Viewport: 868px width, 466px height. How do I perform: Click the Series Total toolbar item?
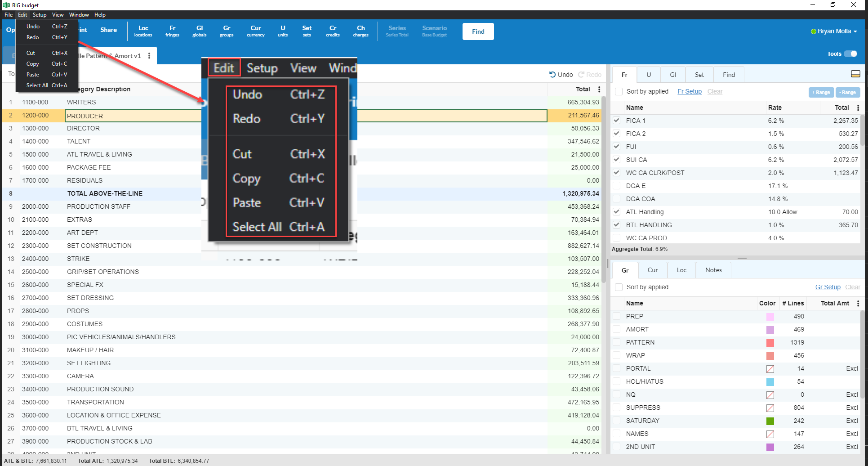tap(397, 31)
